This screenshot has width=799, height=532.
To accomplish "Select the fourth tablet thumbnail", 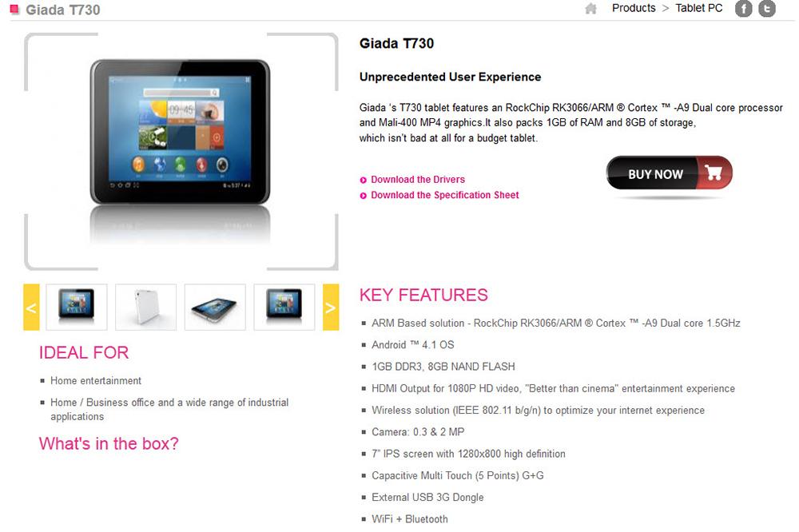I will click(284, 308).
